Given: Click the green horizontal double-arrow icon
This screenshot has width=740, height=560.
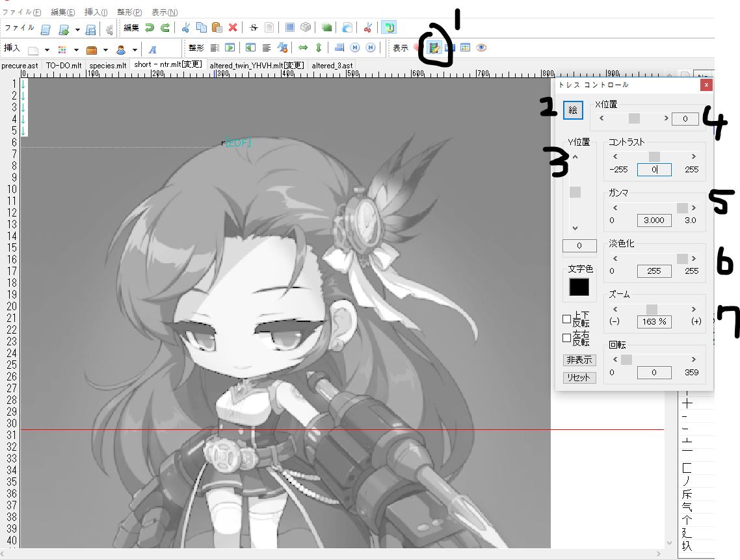Looking at the screenshot, I should tap(303, 47).
